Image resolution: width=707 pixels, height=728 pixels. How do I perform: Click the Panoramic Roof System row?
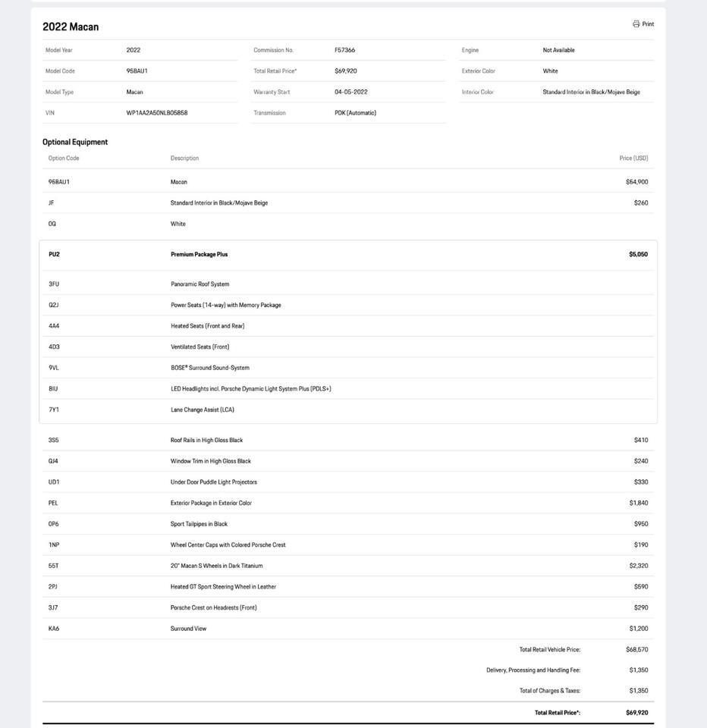pos(200,284)
